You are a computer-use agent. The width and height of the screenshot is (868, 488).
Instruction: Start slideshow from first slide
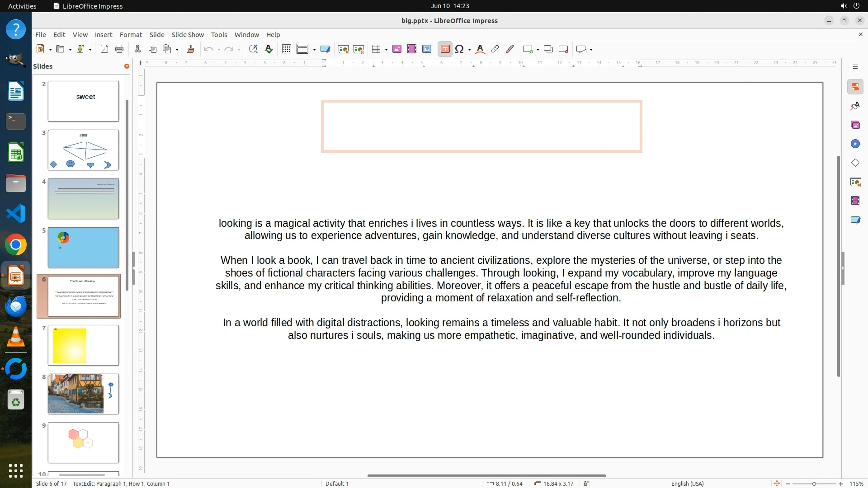point(344,49)
